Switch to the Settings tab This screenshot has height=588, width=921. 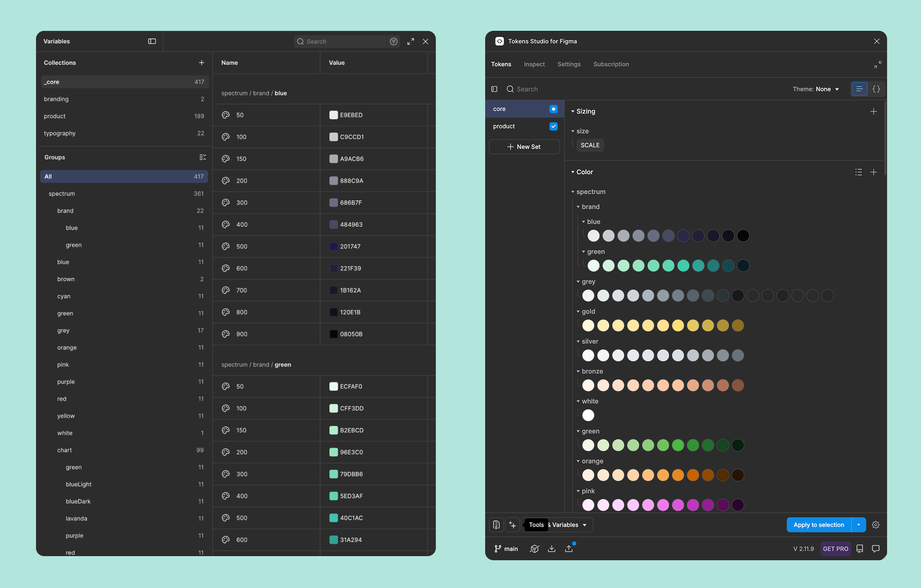pos(569,64)
